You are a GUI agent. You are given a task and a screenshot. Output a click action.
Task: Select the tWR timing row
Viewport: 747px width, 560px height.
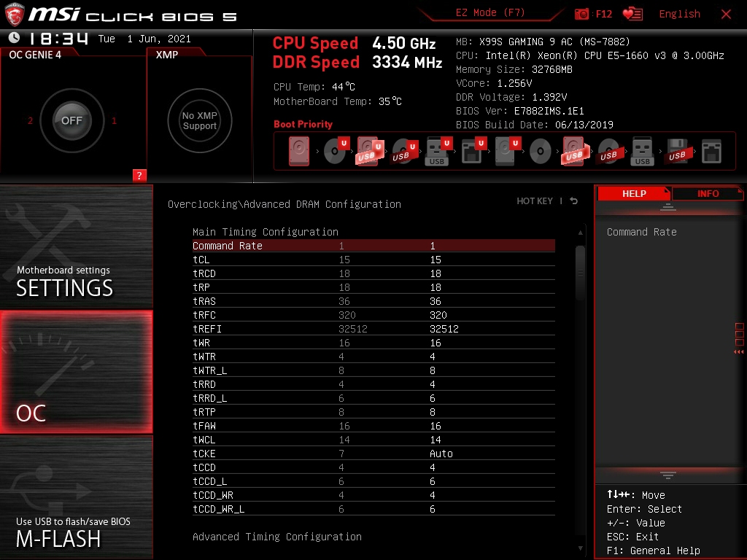(x=373, y=343)
